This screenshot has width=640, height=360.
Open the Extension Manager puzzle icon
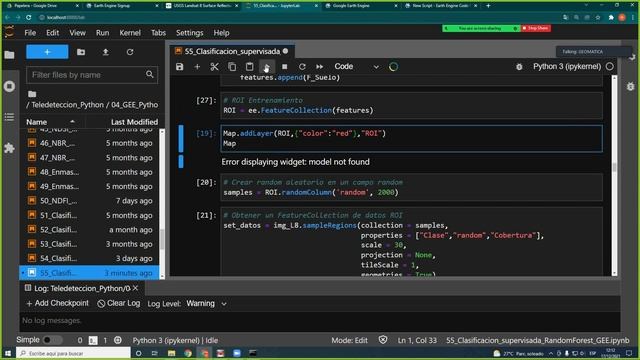pyautogui.click(x=9, y=148)
